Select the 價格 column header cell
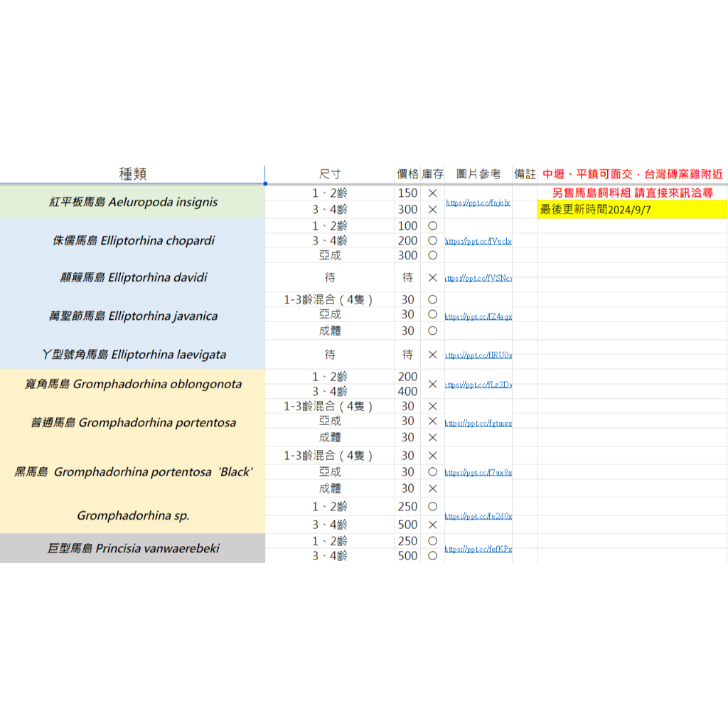Screen dimensions: 728x728 tap(407, 174)
